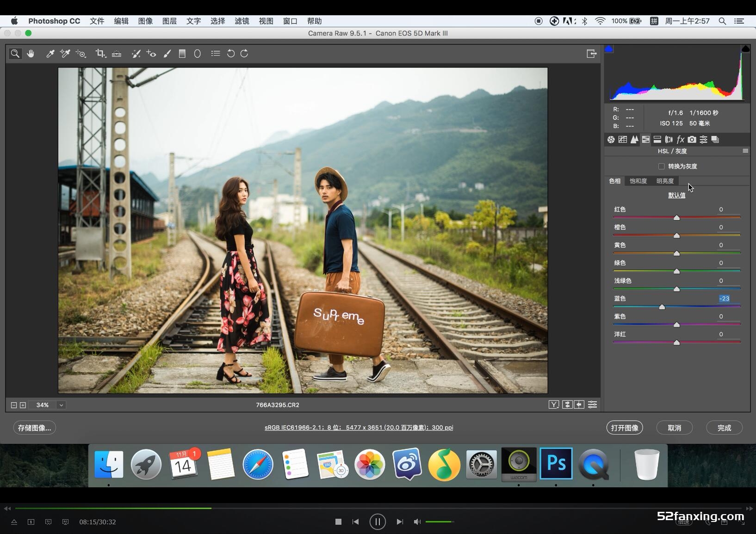The image size is (756, 534).
Task: Open Camera Raw preferences list icon
Action: point(216,54)
